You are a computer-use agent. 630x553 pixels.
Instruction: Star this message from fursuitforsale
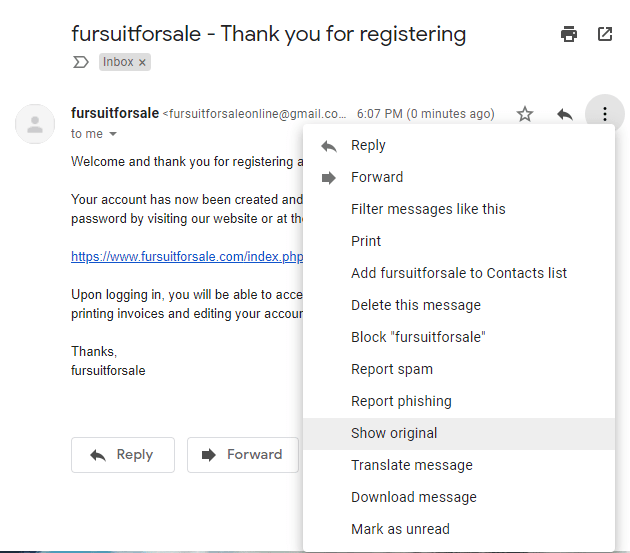click(x=525, y=114)
